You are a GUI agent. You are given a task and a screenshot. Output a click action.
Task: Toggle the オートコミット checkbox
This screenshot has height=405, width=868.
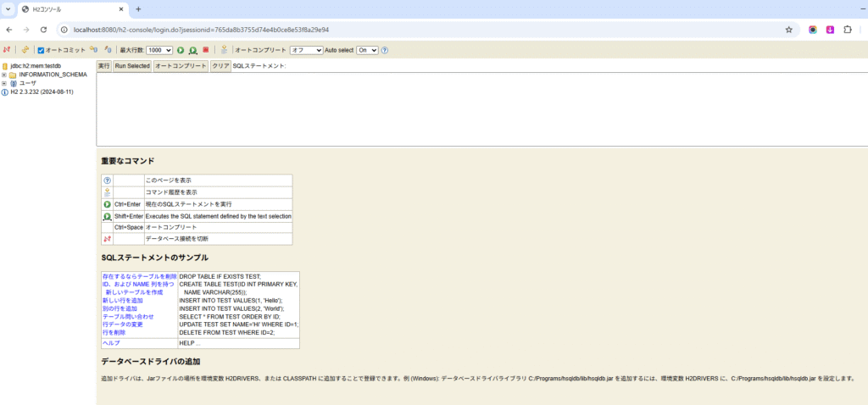coord(41,51)
